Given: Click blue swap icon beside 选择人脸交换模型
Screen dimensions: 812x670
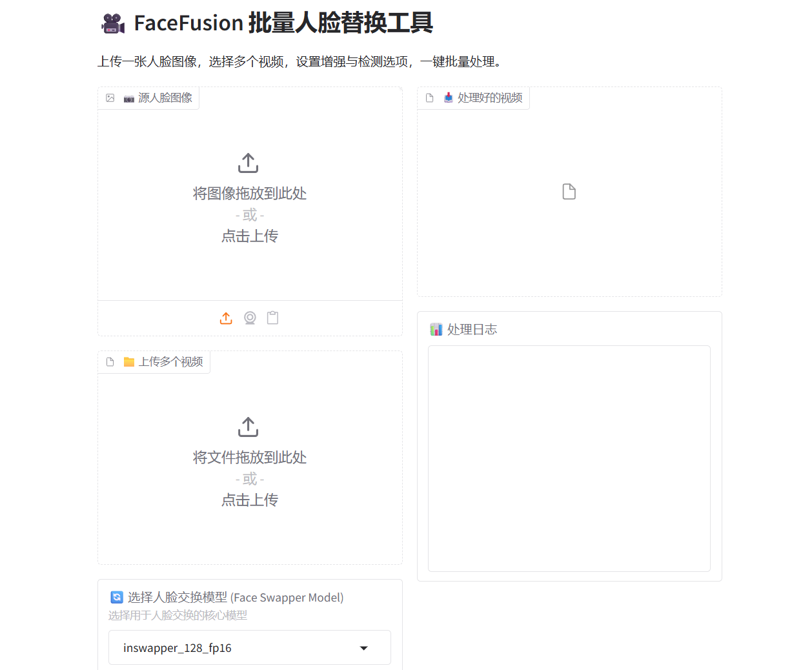Looking at the screenshot, I should point(117,598).
